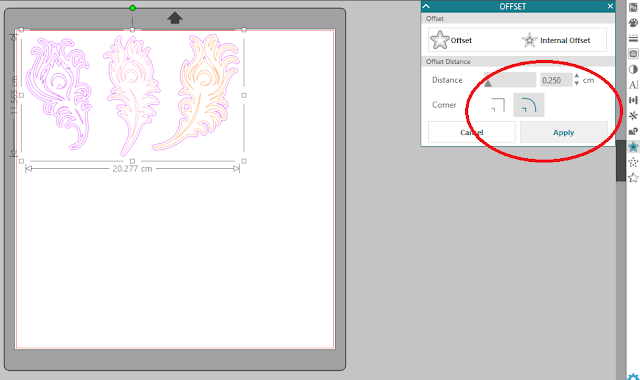Screen dimensions: 640x380
Task: Click the panel's vertical scrollbar thumb
Action: tap(620, 160)
